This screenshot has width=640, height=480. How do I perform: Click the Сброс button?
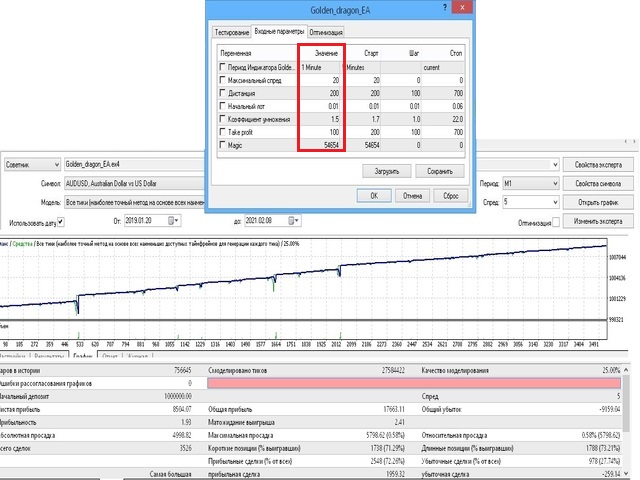click(451, 196)
